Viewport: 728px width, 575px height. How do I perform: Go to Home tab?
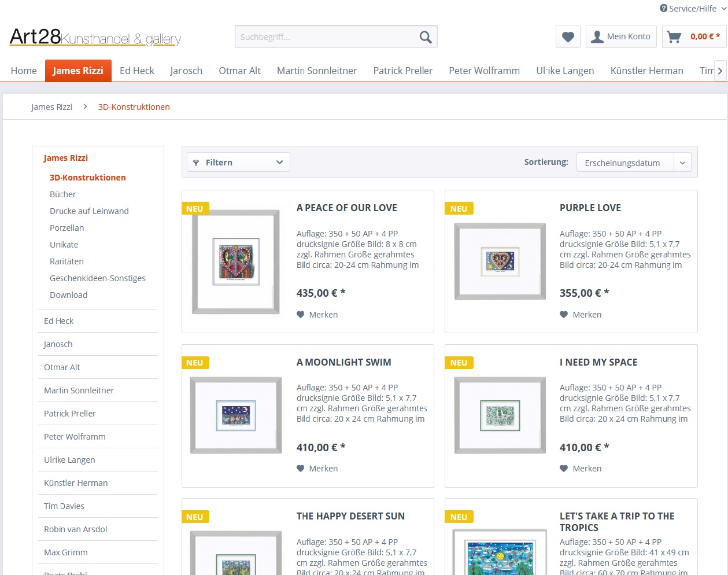(x=24, y=71)
